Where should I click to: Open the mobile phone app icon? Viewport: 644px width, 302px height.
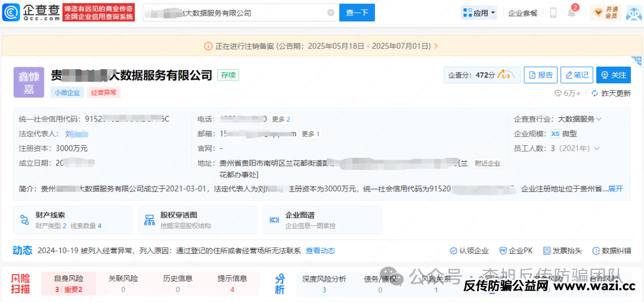tap(553, 13)
